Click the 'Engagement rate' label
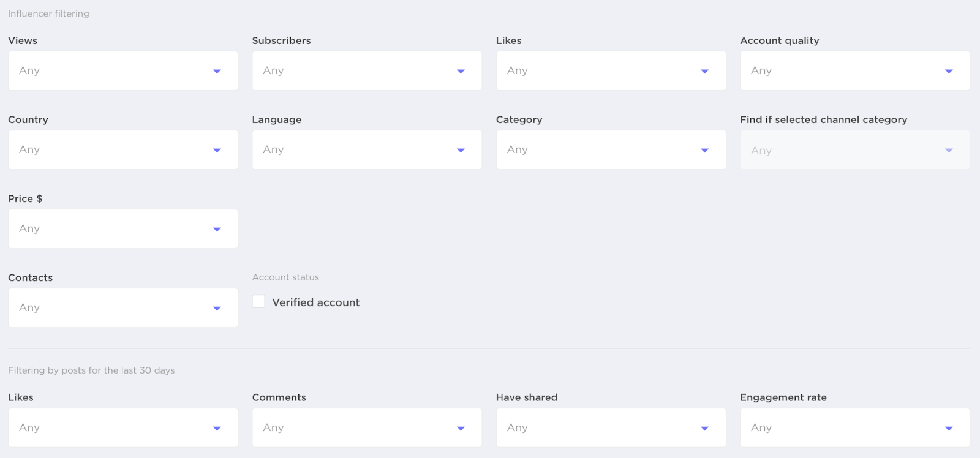The width and height of the screenshot is (980, 458). [783, 397]
